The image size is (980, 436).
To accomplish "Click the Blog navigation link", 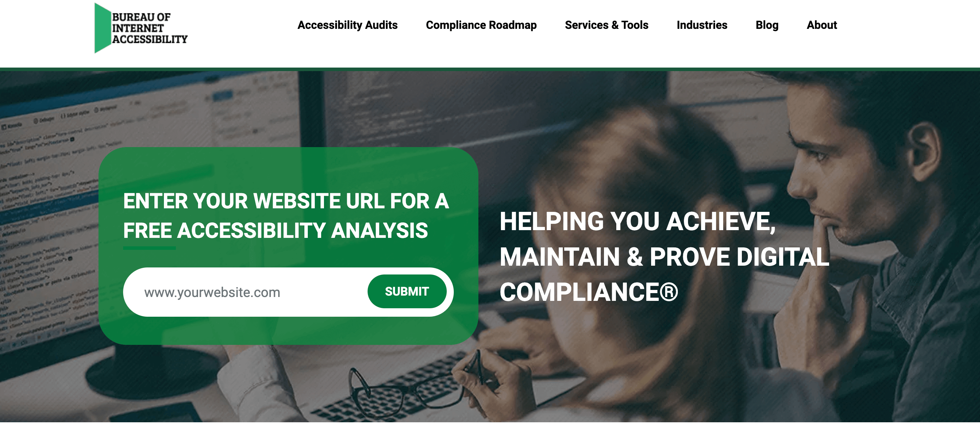I will coord(766,25).
